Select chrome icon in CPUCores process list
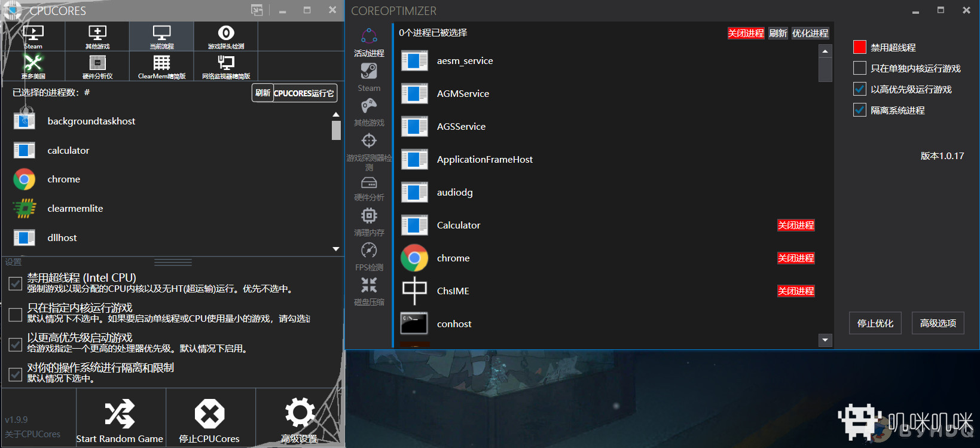 25,179
